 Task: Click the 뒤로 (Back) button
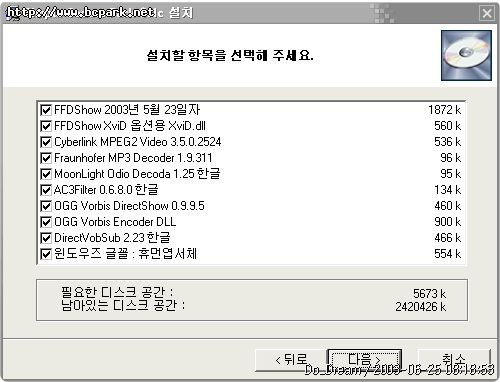coord(291,360)
